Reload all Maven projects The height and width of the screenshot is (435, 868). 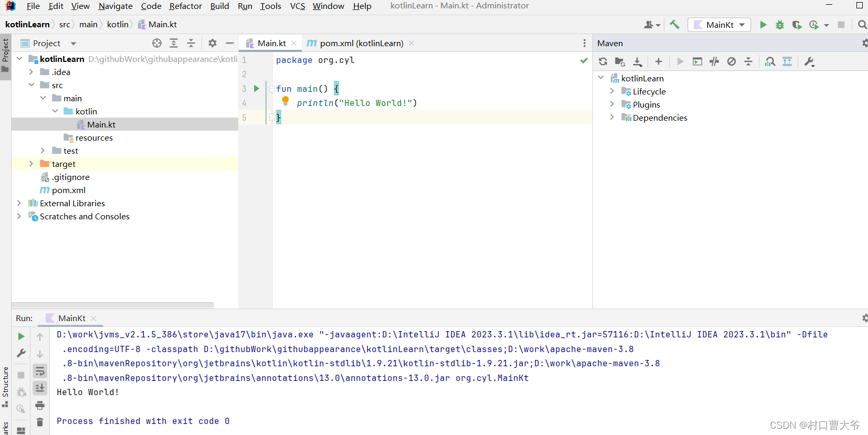[x=603, y=62]
